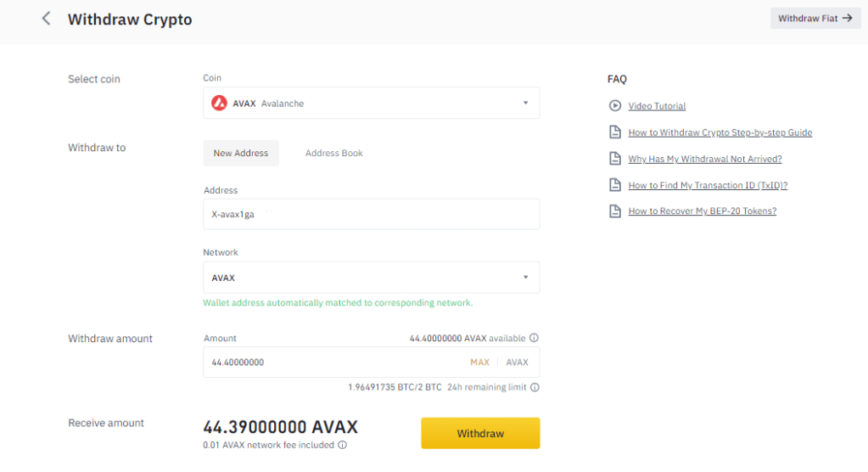Click the Video Tutorial play icon
Screen dimensions: 868x472
point(615,106)
